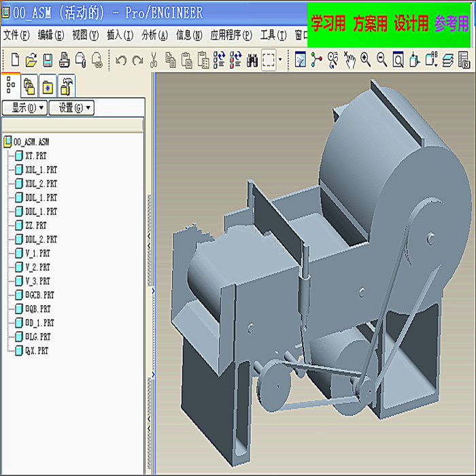The height and width of the screenshot is (476, 476).
Task: Select XDL_1.PRT in the model tree
Action: pyautogui.click(x=36, y=170)
